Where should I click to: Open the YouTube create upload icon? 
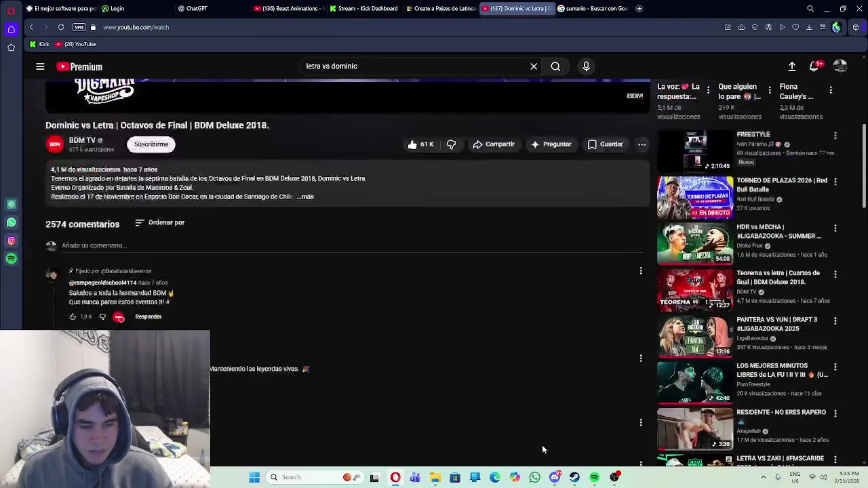(x=791, y=66)
